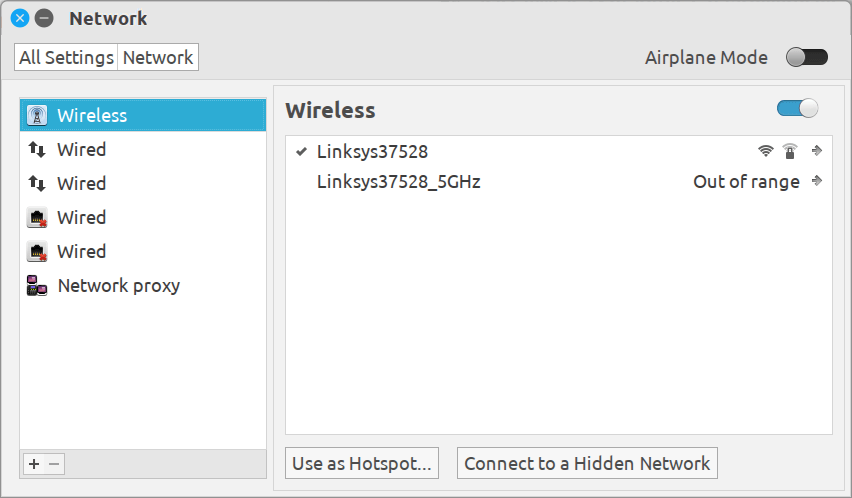852x498 pixels.
Task: Click the minus remove connection button
Action: 55,464
